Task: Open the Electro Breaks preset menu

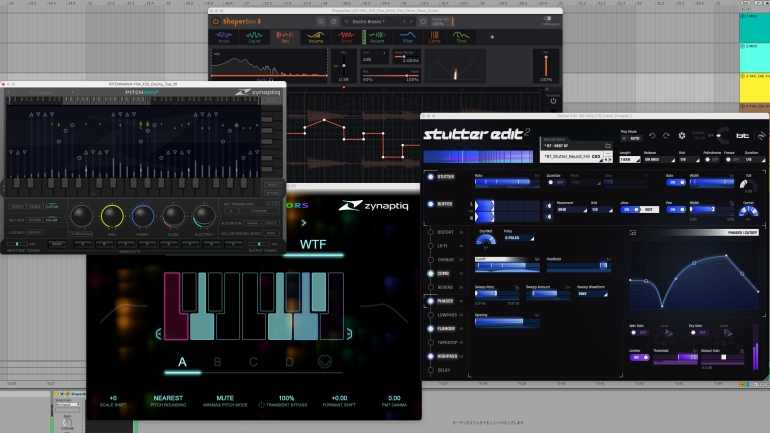Action: coord(371,22)
